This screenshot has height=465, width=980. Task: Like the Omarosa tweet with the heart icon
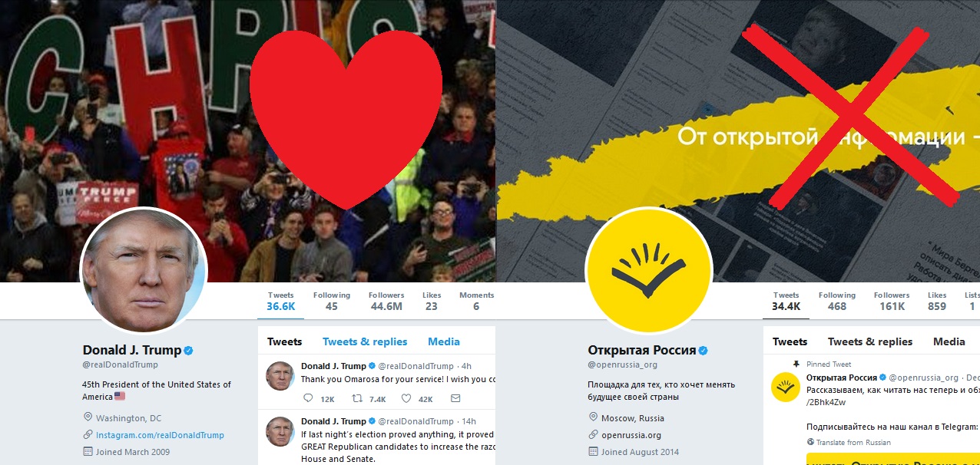tap(406, 398)
